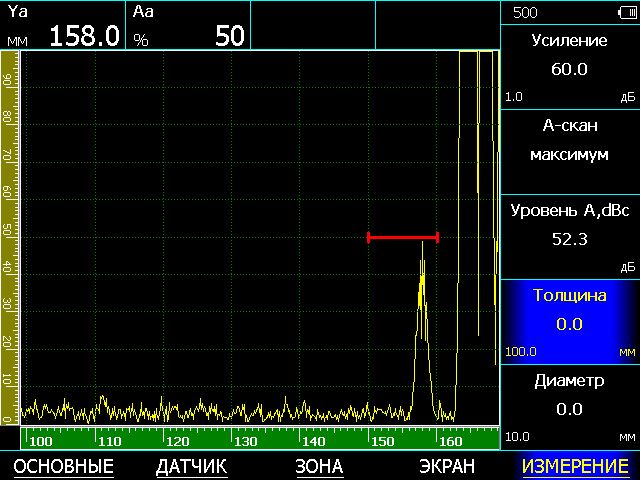Screen dimensions: 640x480
Task: Select the Усиление gain parameter panel
Action: 570,67
